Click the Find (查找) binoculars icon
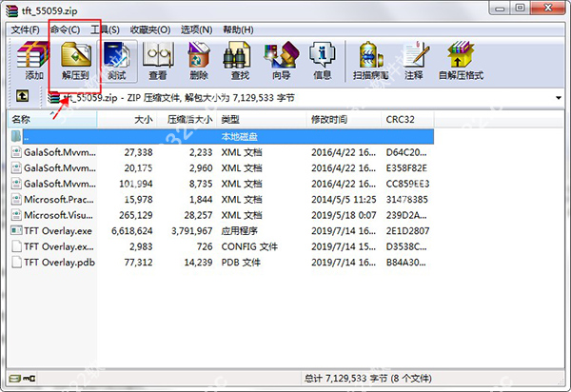The image size is (571, 392). (237, 55)
